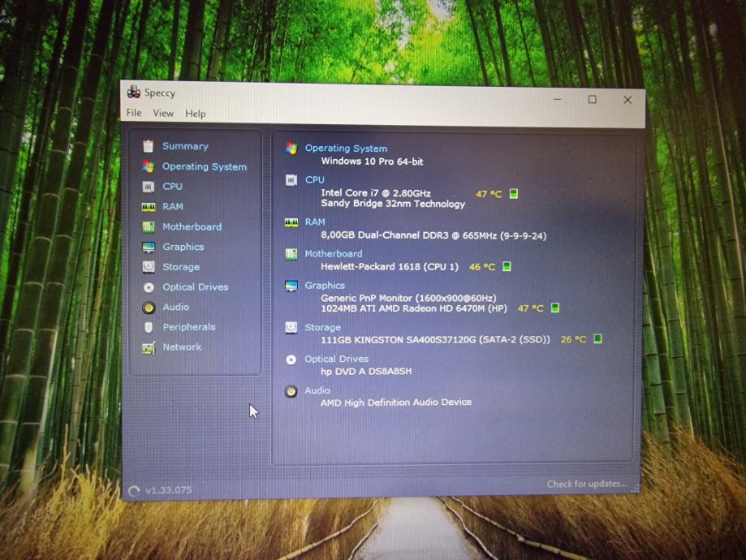Click Check for updates link

pos(586,484)
